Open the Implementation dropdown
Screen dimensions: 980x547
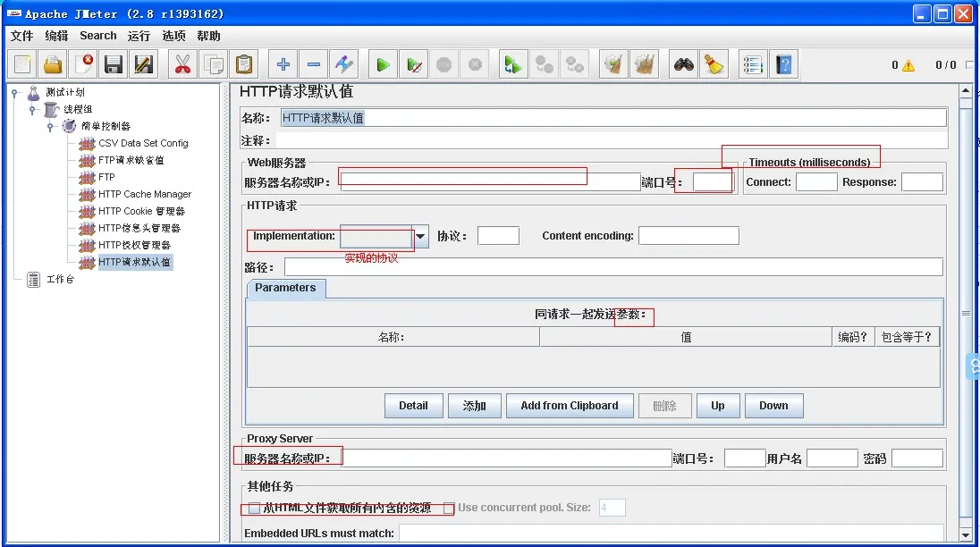(x=420, y=236)
